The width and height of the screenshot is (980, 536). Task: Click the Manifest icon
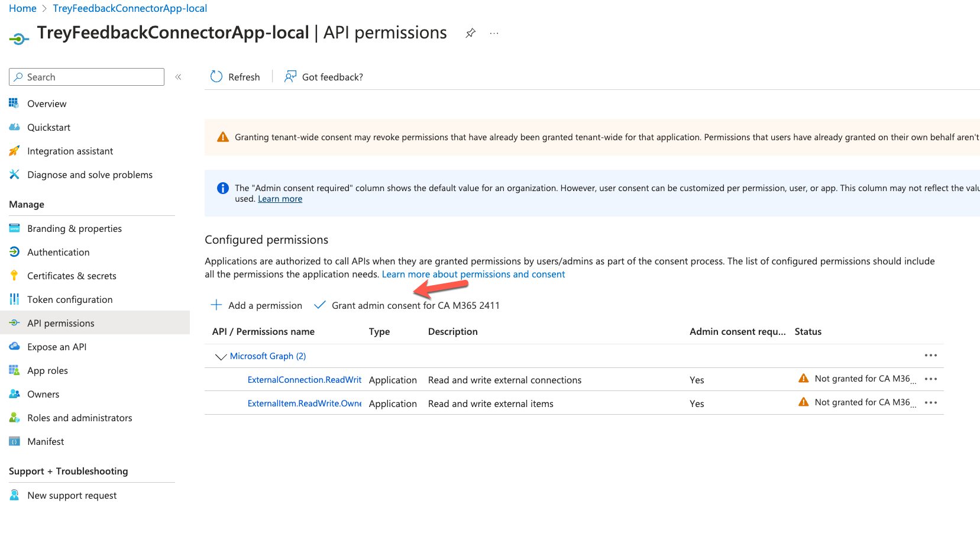[14, 441]
